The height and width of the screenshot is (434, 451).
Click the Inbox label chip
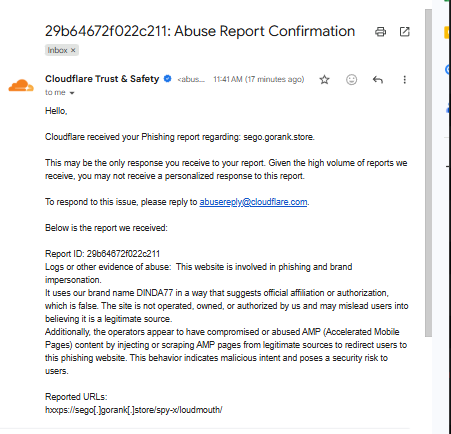(62, 50)
